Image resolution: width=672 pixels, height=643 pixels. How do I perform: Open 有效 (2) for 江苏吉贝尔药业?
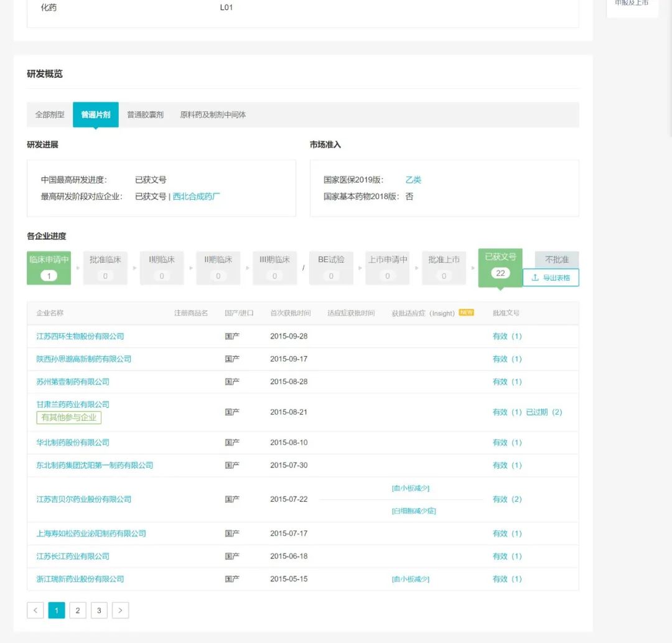click(x=508, y=499)
